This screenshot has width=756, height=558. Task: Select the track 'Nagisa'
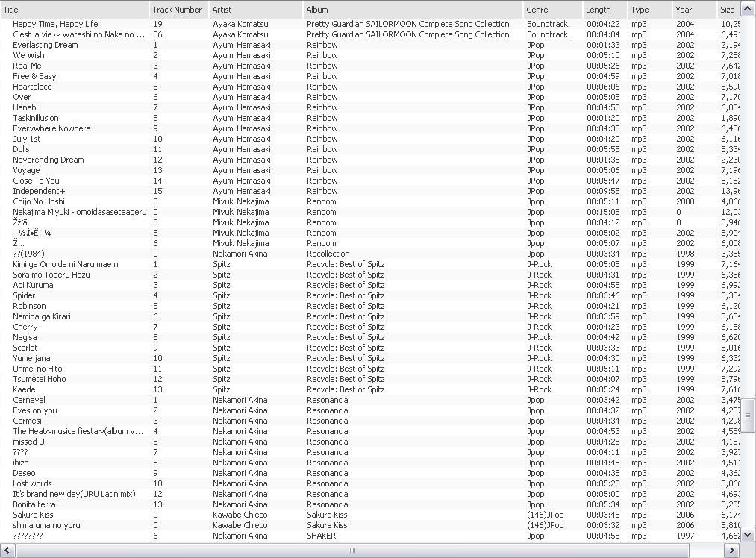(25, 337)
